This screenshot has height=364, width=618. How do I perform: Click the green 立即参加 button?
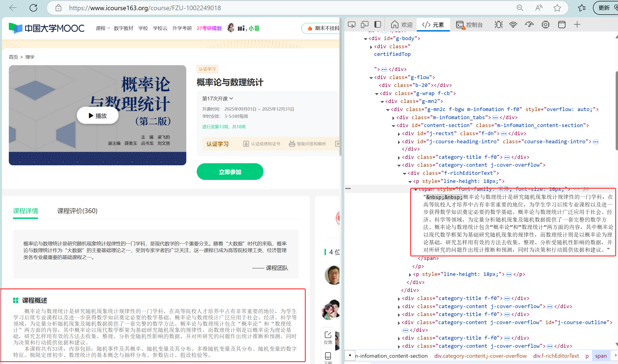pos(230,172)
